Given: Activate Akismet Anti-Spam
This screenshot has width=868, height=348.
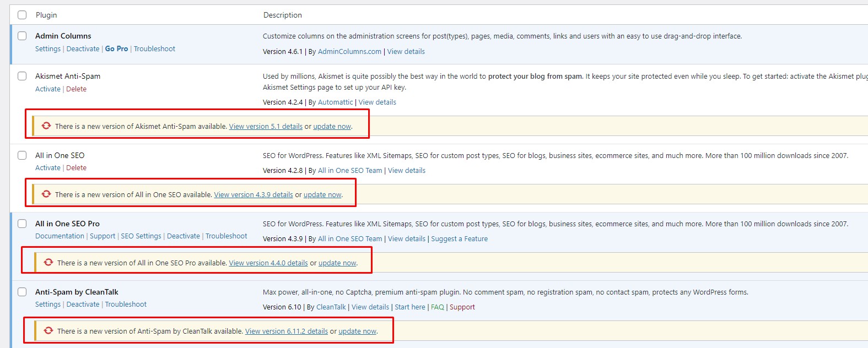Looking at the screenshot, I should tap(48, 89).
